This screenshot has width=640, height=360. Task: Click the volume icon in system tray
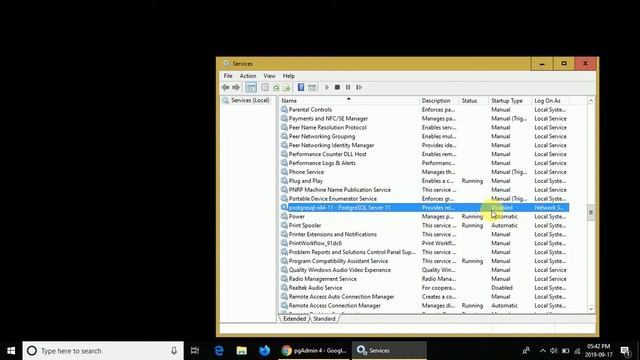553,351
